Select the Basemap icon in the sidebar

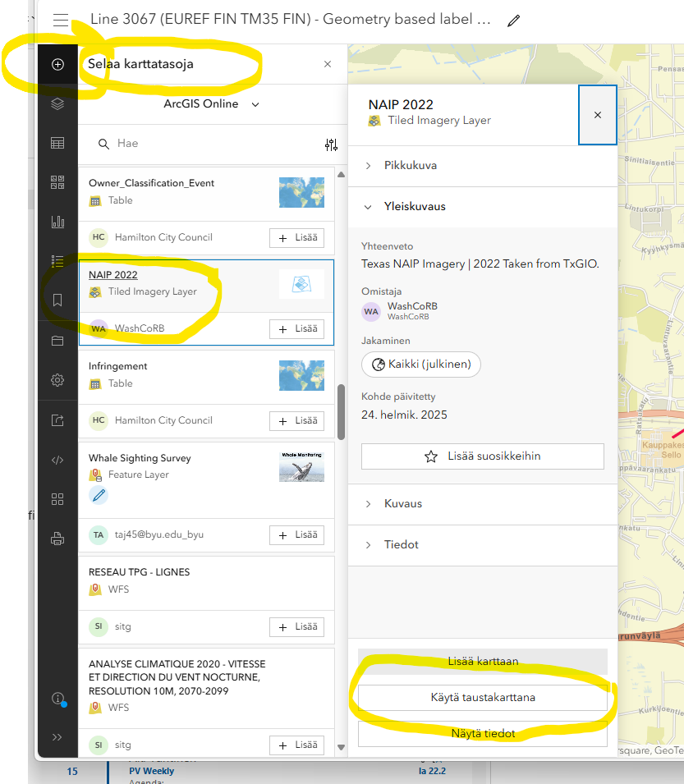pos(57,182)
